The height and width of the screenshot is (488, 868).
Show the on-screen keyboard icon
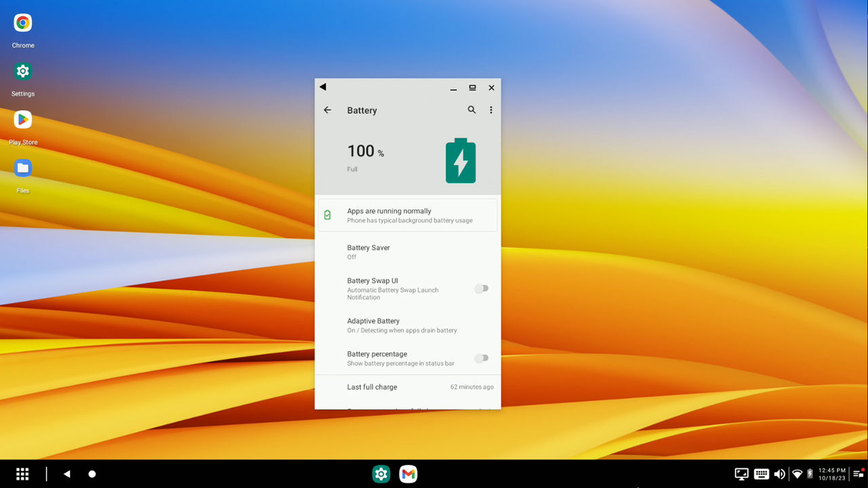click(x=761, y=474)
